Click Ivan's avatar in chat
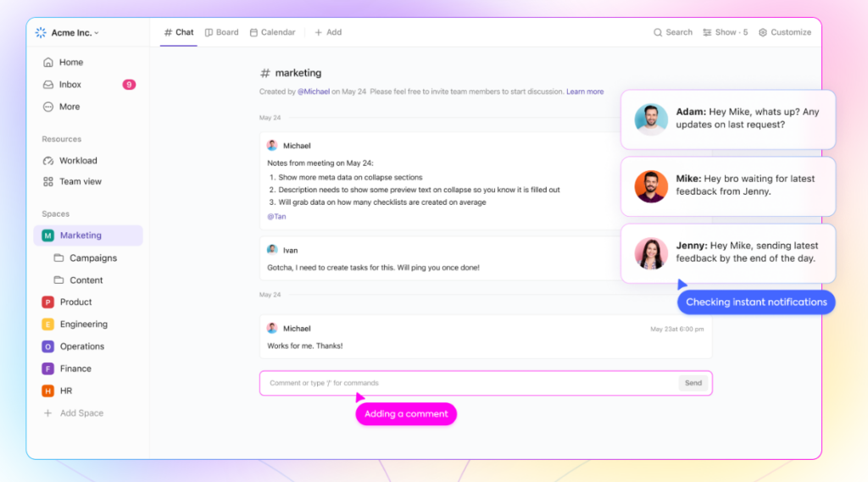This screenshot has width=868, height=482. tap(272, 250)
